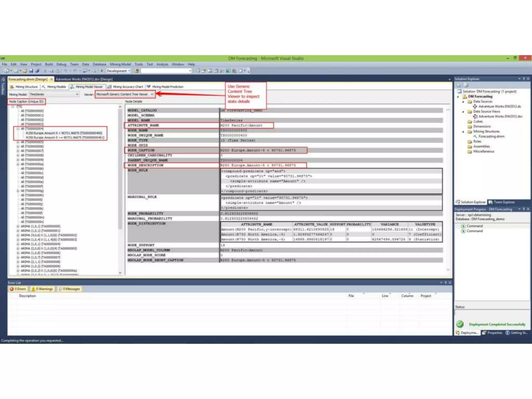The height and width of the screenshot is (399, 532).
Task: Click the Undo toolbar icon
Action: click(x=66, y=71)
